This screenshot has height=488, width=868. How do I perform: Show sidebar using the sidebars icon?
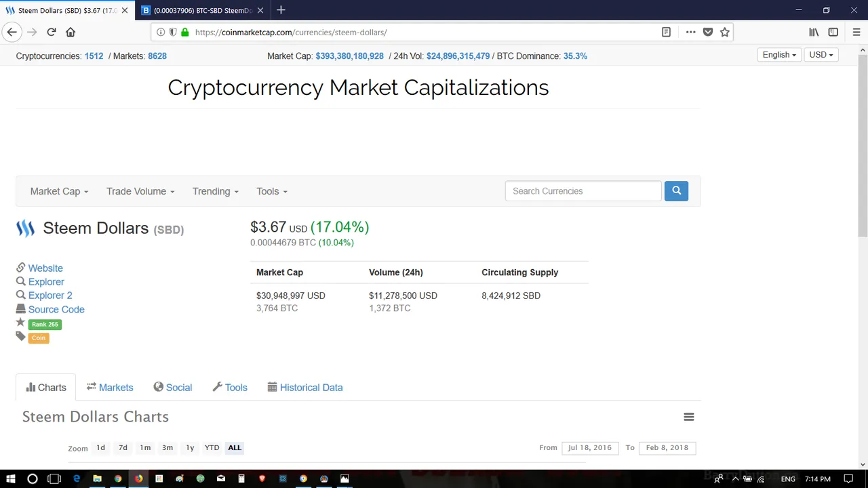833,32
